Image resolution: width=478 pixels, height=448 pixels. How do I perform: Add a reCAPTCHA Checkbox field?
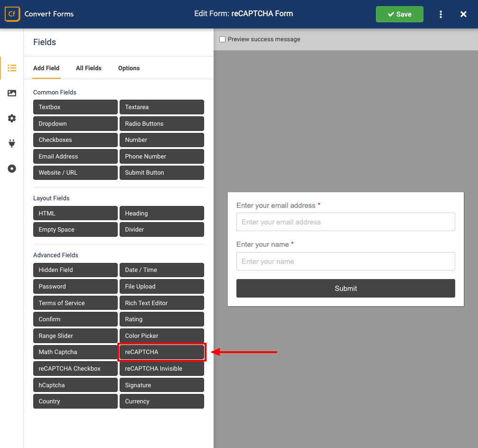tap(75, 368)
